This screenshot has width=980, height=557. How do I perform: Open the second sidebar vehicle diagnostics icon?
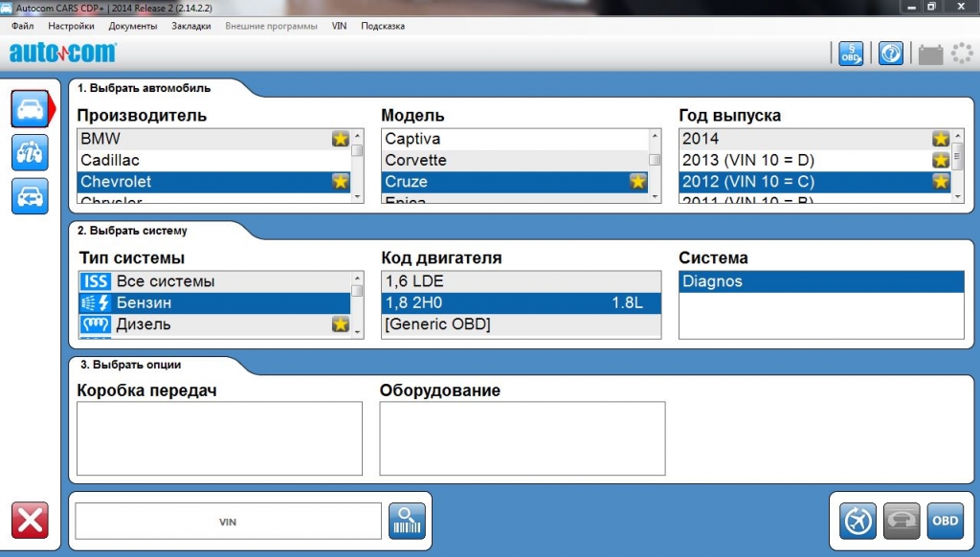(x=30, y=152)
